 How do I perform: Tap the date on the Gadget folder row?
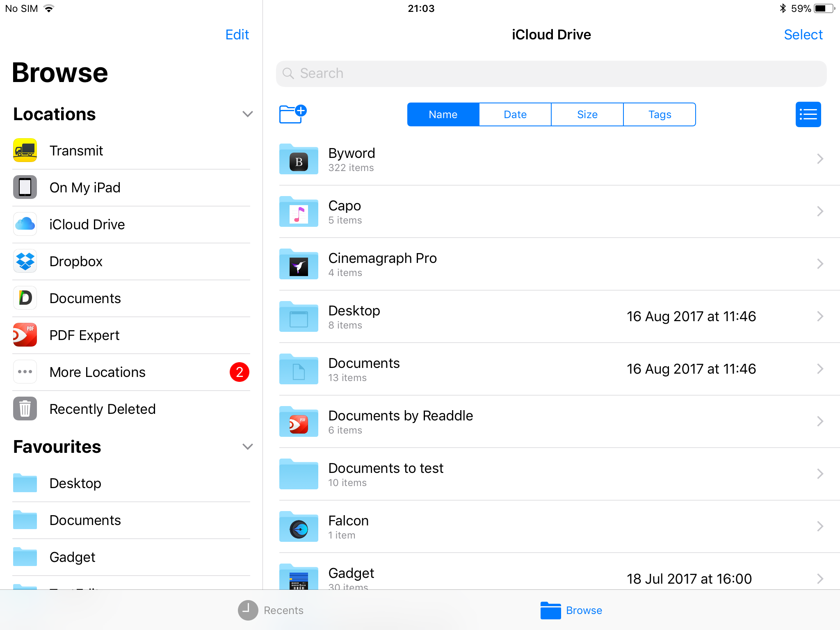689,579
